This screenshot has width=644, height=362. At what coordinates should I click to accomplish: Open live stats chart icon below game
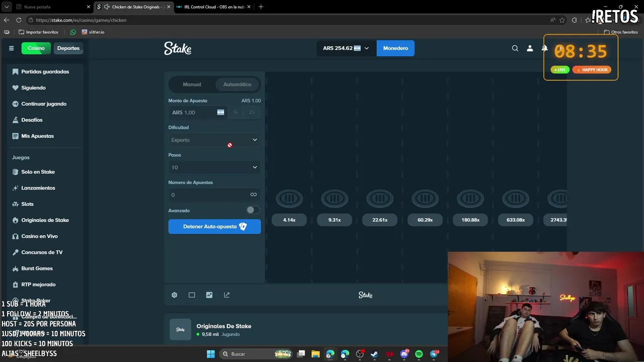[209, 295]
